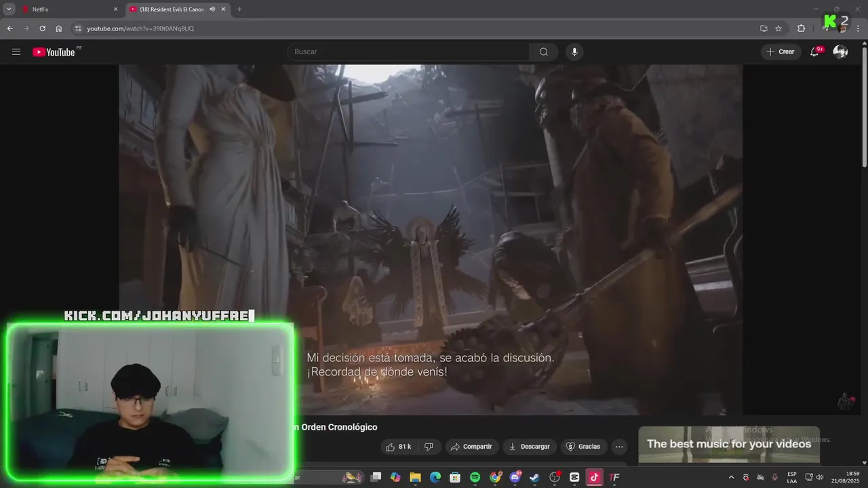Screen dimensions: 868x488
Task: Open Microsoft Store from the taskbar
Action: (x=455, y=477)
